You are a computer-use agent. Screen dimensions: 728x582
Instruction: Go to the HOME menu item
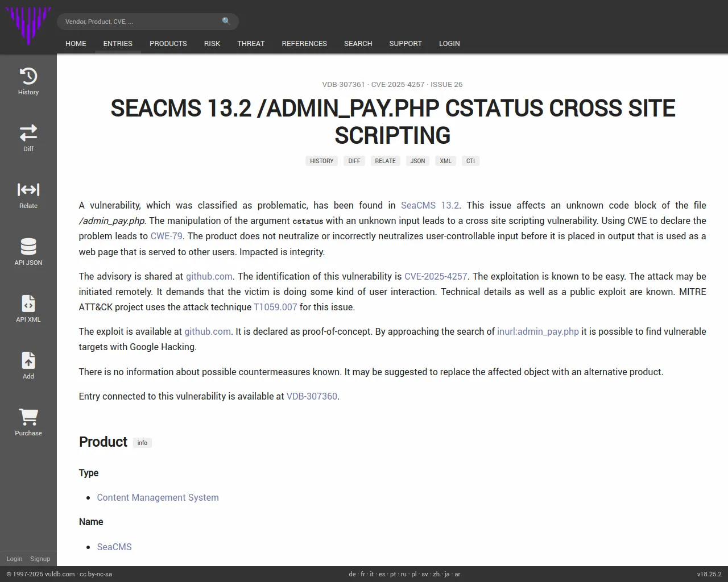76,43
